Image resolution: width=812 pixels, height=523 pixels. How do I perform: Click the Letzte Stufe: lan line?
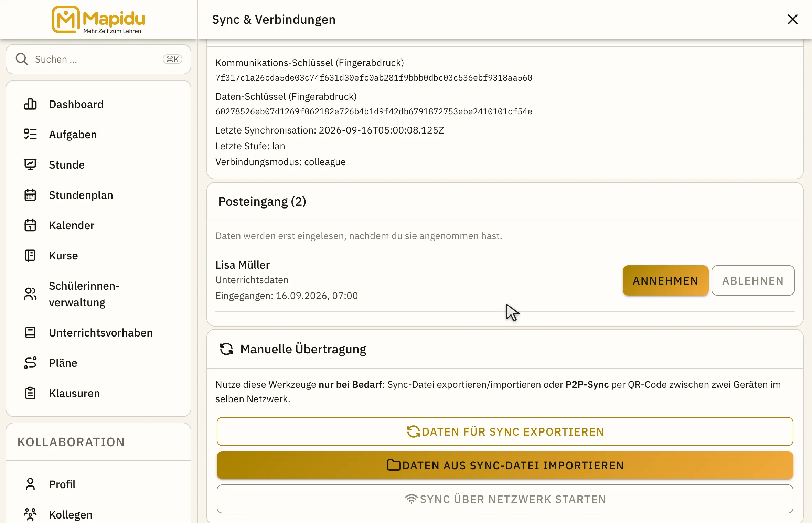(250, 146)
